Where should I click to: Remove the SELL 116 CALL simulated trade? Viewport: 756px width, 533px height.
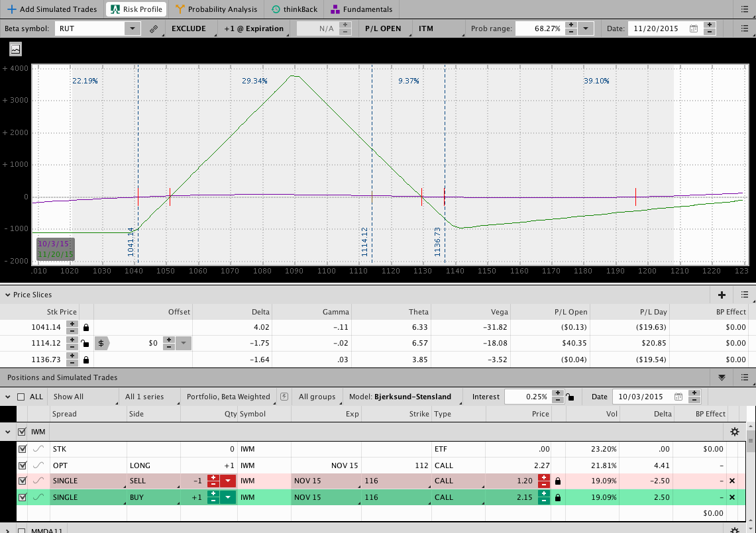point(732,481)
